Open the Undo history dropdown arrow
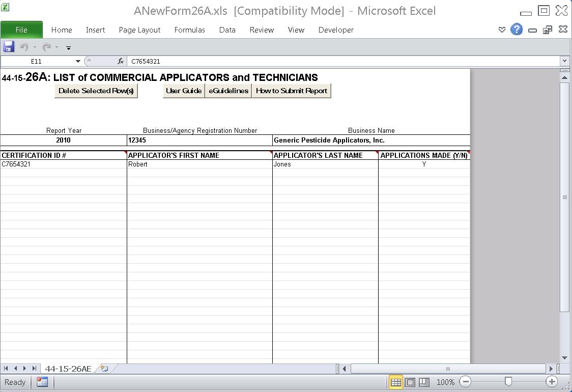This screenshot has width=572, height=392. [35, 47]
